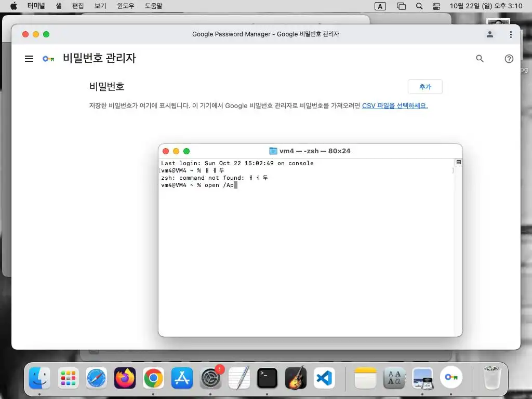Open Font Book from the Dock
This screenshot has height=399, width=532.
coord(394,378)
